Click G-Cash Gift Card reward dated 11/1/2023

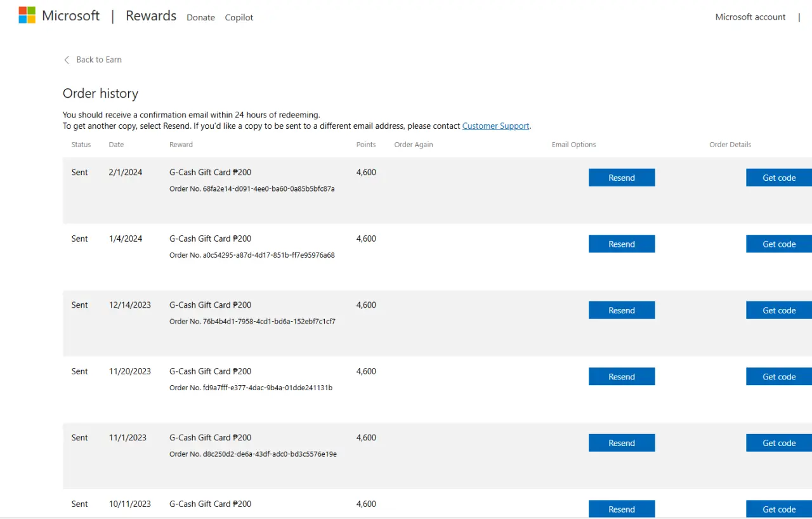coord(210,438)
